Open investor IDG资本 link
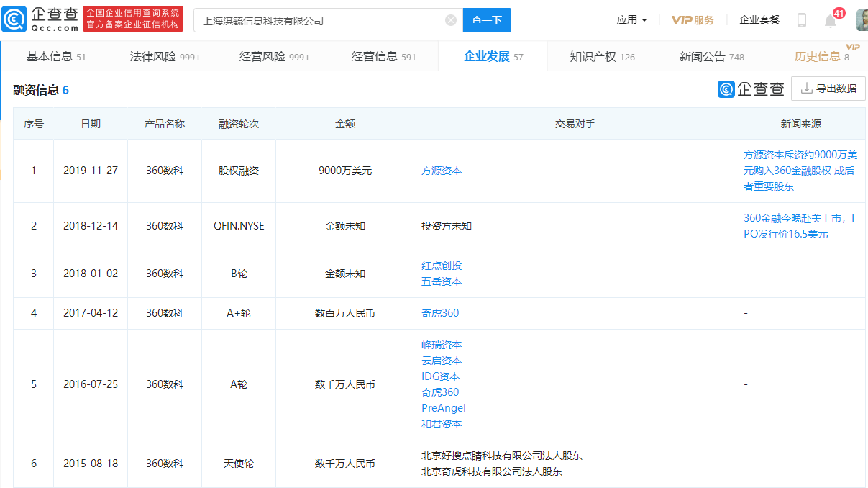Screen dimensions: 868x488 tap(440, 376)
